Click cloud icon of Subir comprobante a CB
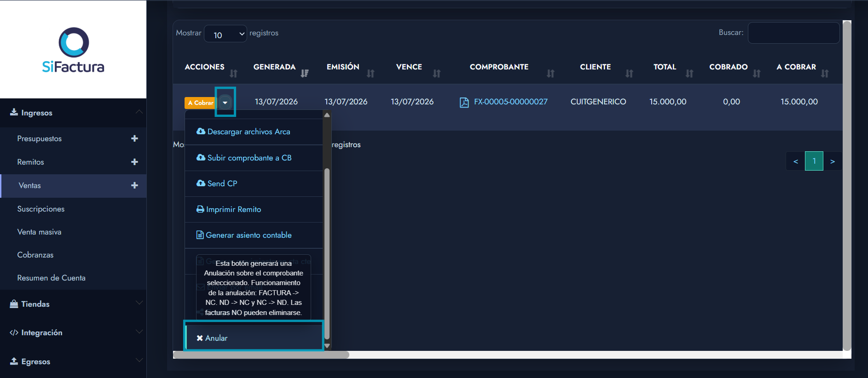This screenshot has width=868, height=378. tap(201, 157)
